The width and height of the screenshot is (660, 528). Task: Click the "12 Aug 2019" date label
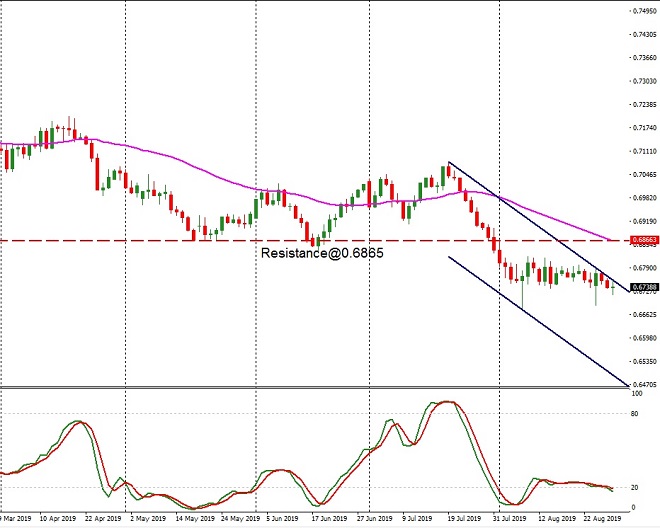557,518
